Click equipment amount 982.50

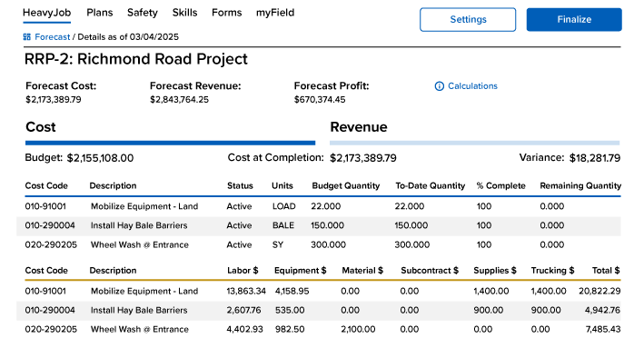pos(290,329)
